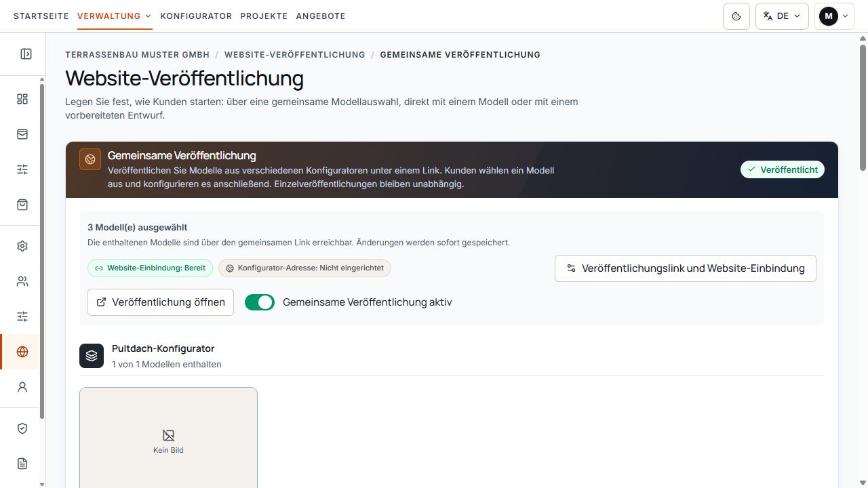Click the Website-Veröffentlichung page title
The image size is (868, 488).
[x=184, y=79]
